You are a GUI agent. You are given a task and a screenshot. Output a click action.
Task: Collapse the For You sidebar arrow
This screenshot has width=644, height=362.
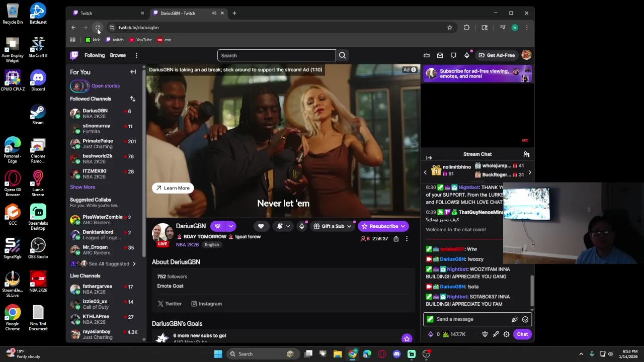point(133,72)
